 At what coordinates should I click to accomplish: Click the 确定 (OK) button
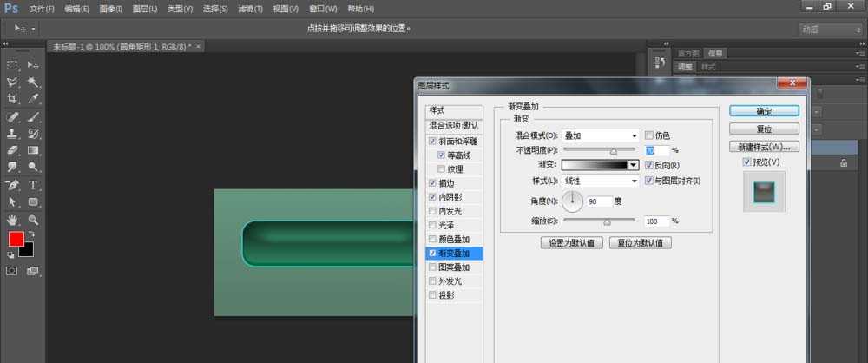click(763, 111)
